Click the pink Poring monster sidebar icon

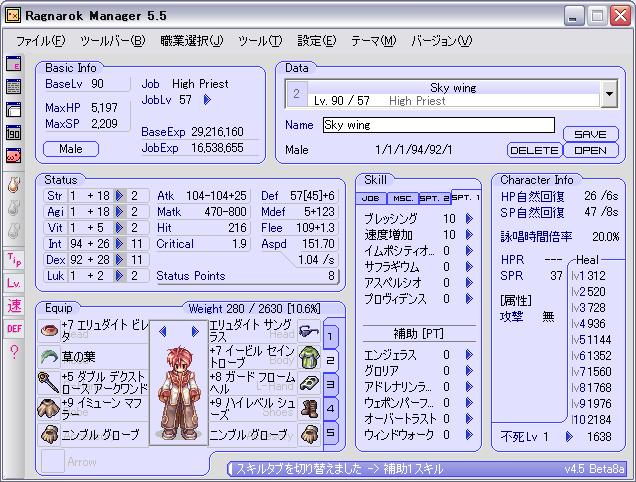(13, 155)
